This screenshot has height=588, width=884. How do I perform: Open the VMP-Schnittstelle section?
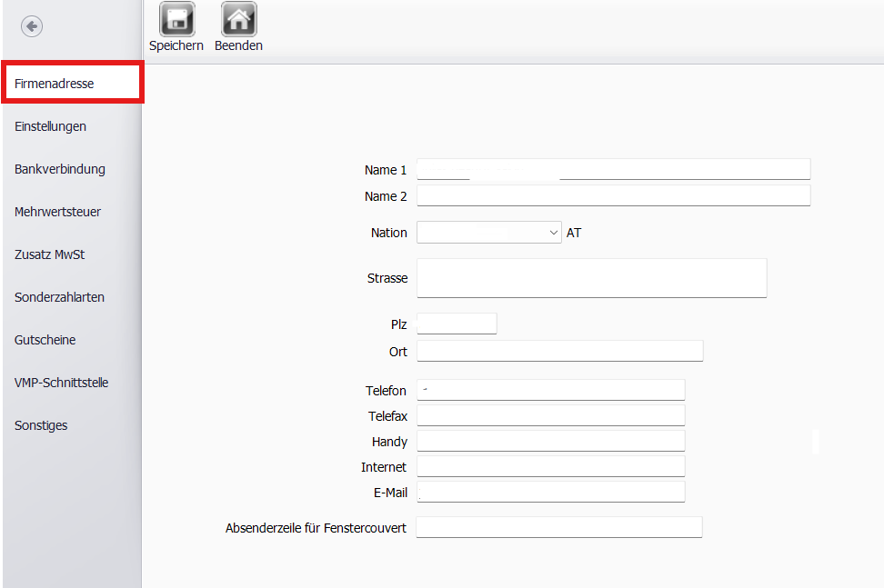click(62, 383)
